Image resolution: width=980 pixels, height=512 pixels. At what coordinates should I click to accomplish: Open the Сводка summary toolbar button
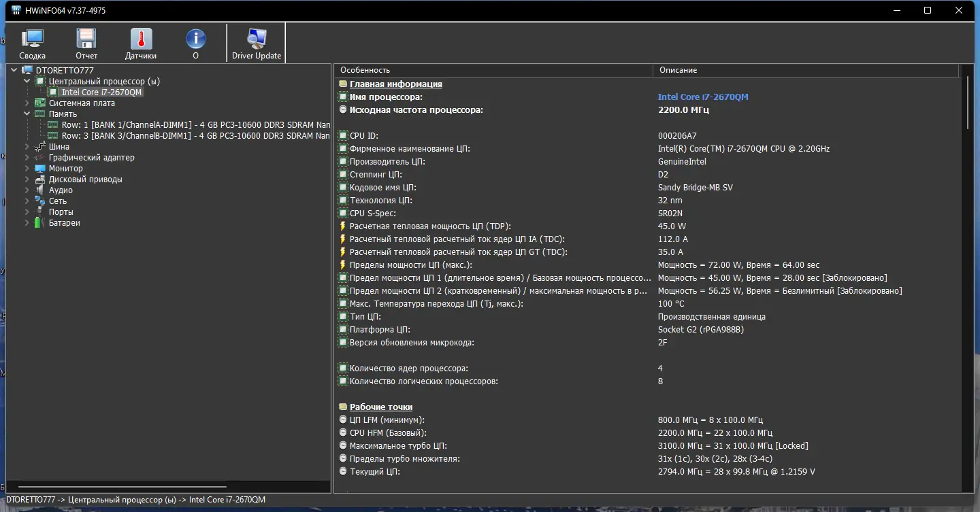tap(32, 44)
